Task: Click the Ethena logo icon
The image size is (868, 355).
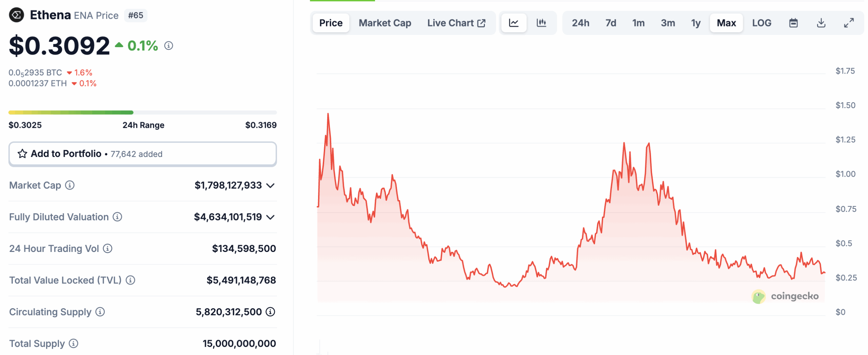Action: (x=16, y=15)
